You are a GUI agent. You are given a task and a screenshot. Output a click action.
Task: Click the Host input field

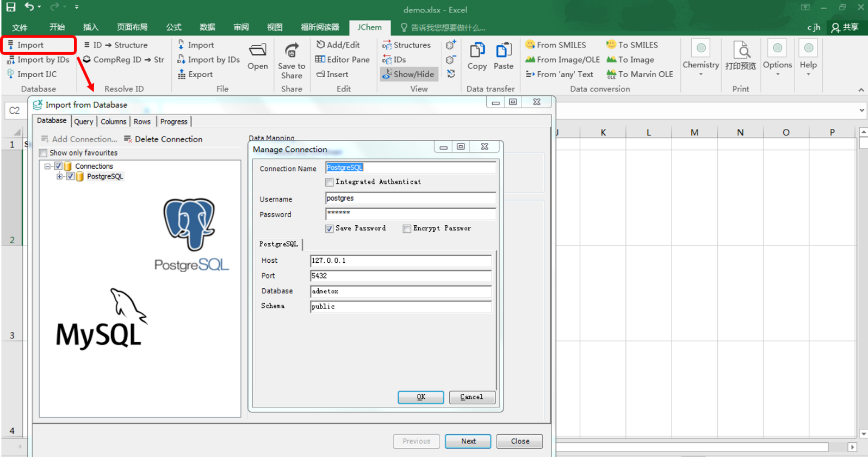tap(401, 261)
